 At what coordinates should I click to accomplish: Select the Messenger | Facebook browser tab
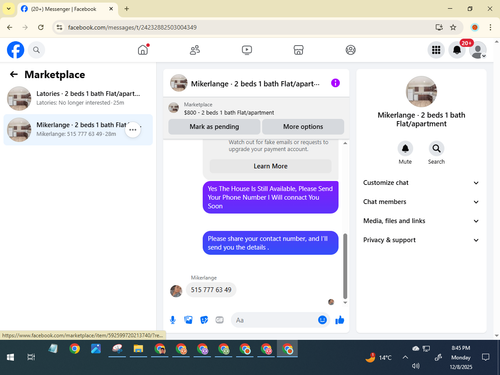[67, 9]
